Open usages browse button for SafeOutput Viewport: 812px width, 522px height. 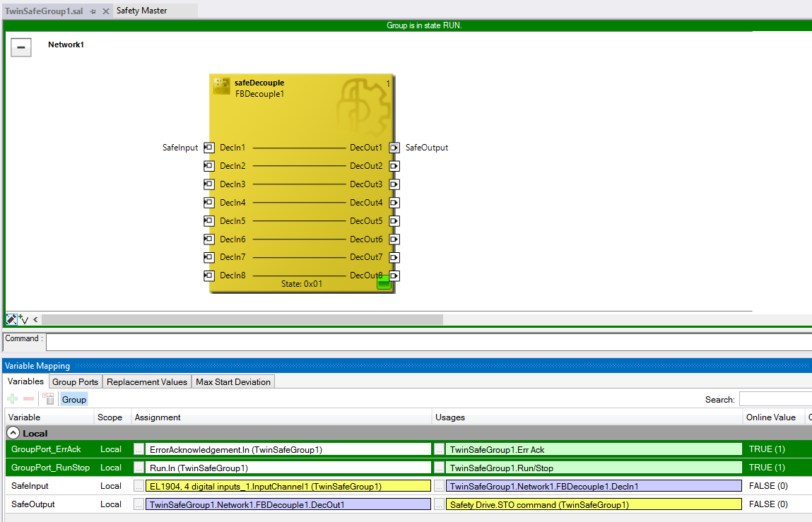coord(440,504)
